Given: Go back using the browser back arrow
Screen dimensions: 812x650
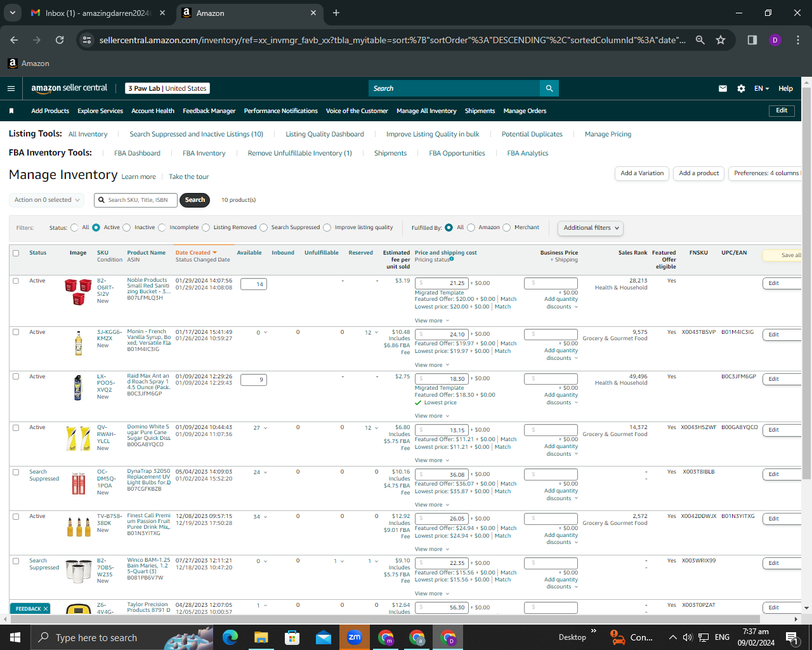Looking at the screenshot, I should pos(14,40).
